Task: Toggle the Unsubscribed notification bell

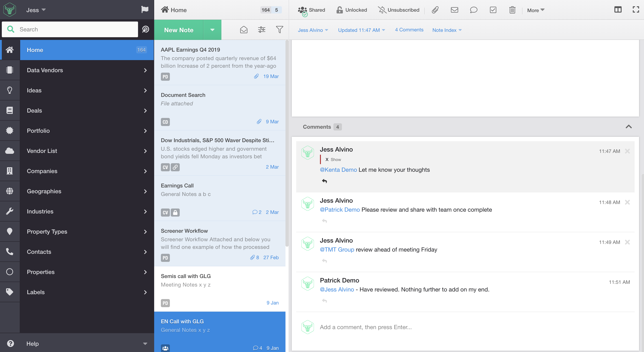Action: click(398, 10)
